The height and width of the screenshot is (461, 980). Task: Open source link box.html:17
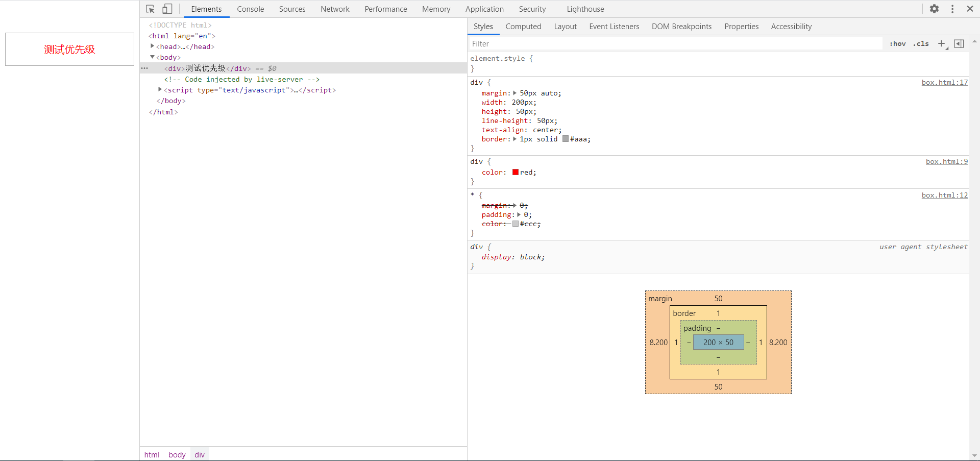point(944,82)
